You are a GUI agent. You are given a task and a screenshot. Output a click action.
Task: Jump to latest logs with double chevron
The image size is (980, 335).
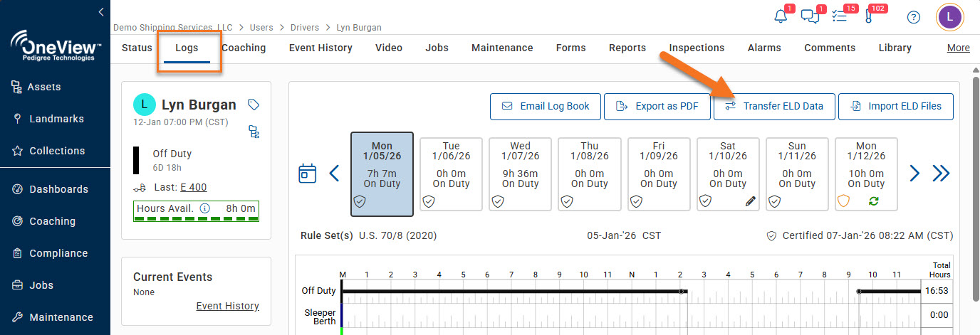942,173
